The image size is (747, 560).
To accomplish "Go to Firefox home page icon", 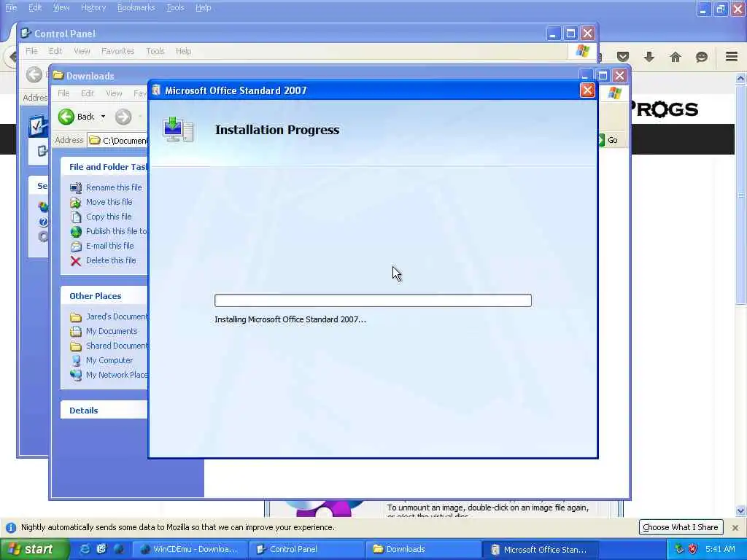I will 675,57.
